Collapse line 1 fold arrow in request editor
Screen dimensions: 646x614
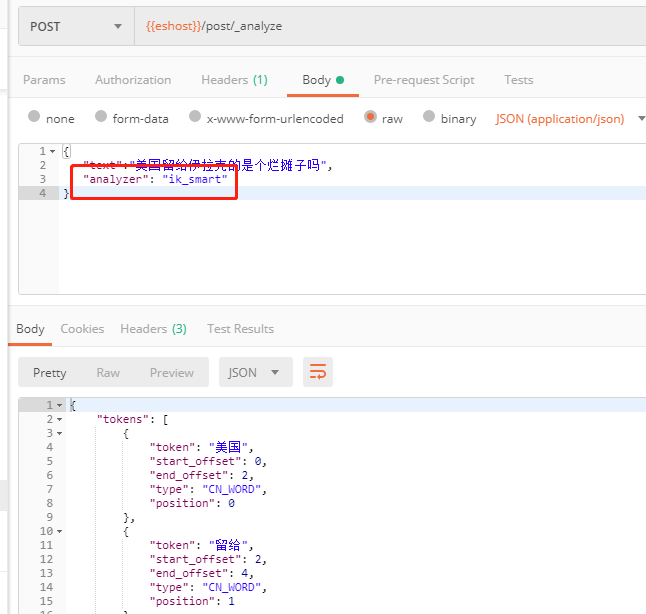coord(53,152)
